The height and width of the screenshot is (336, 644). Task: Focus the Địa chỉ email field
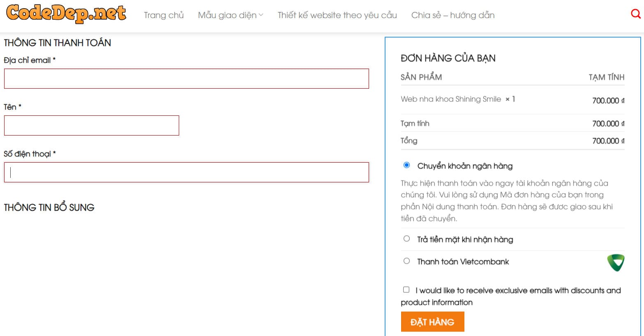186,78
